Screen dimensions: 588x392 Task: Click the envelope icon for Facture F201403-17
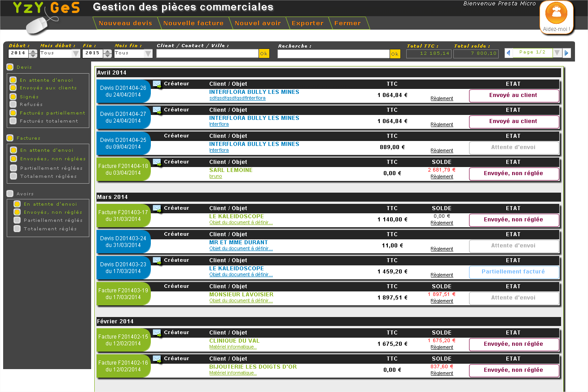[157, 208]
